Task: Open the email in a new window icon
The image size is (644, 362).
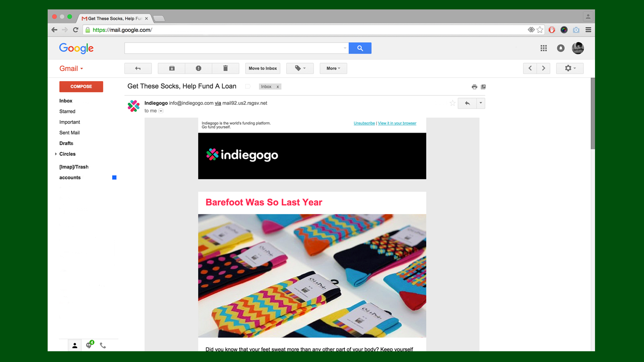Action: click(x=483, y=87)
